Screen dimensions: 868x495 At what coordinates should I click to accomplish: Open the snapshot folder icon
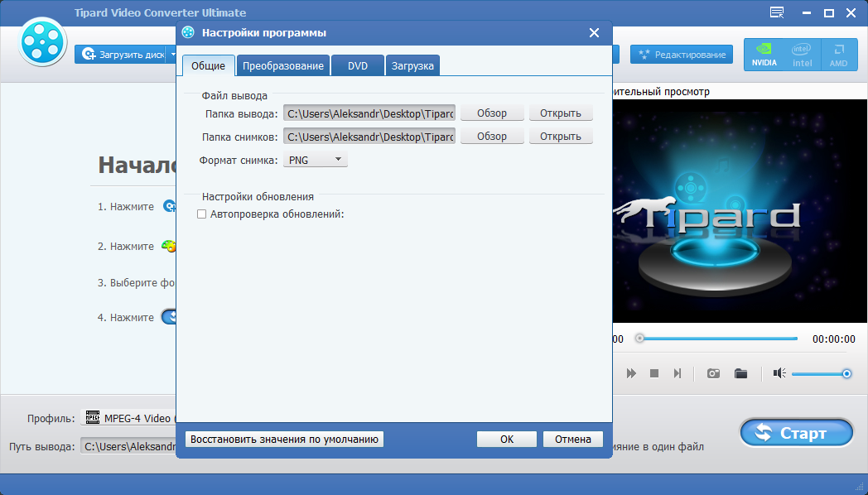(x=740, y=373)
